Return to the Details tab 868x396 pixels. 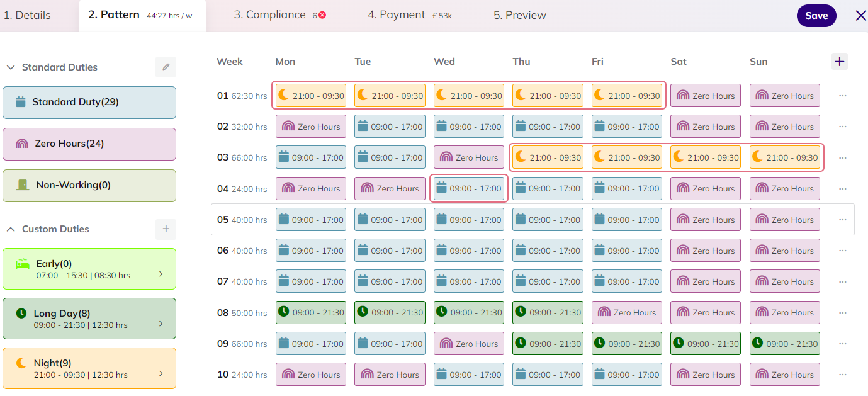[27, 14]
